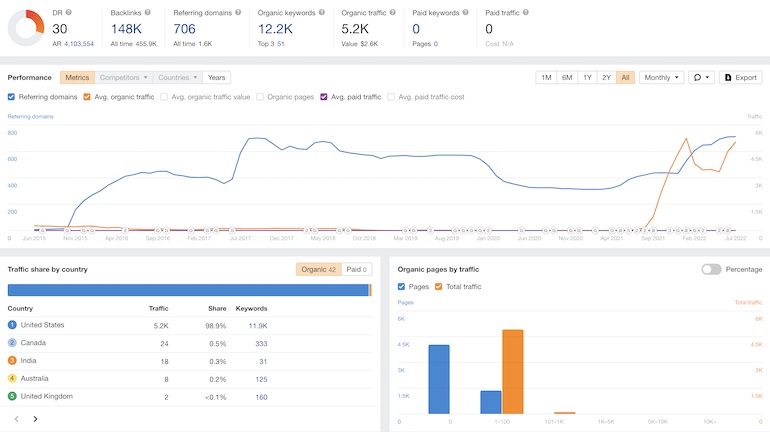
Task: Select the 1M time range
Action: (546, 78)
